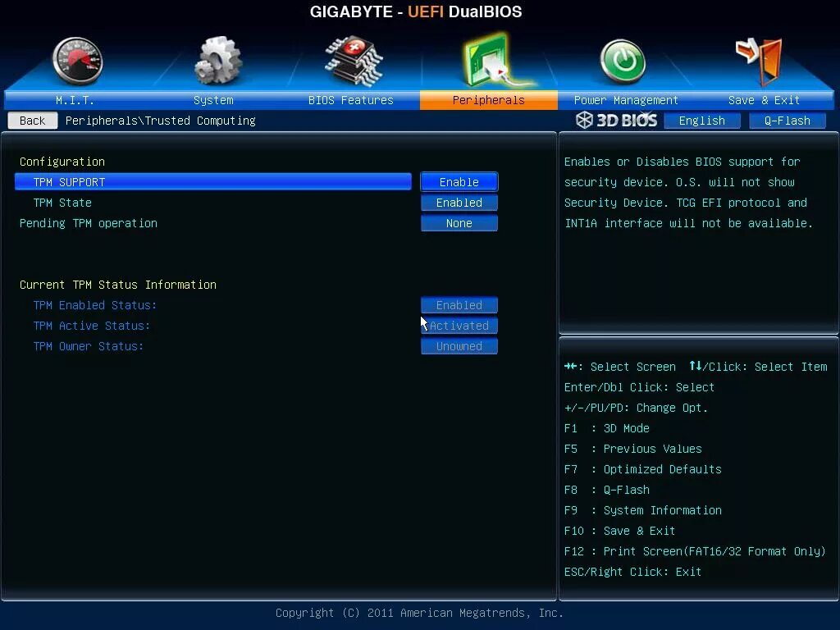Click the F10 : Save & Exit line

pos(619,531)
